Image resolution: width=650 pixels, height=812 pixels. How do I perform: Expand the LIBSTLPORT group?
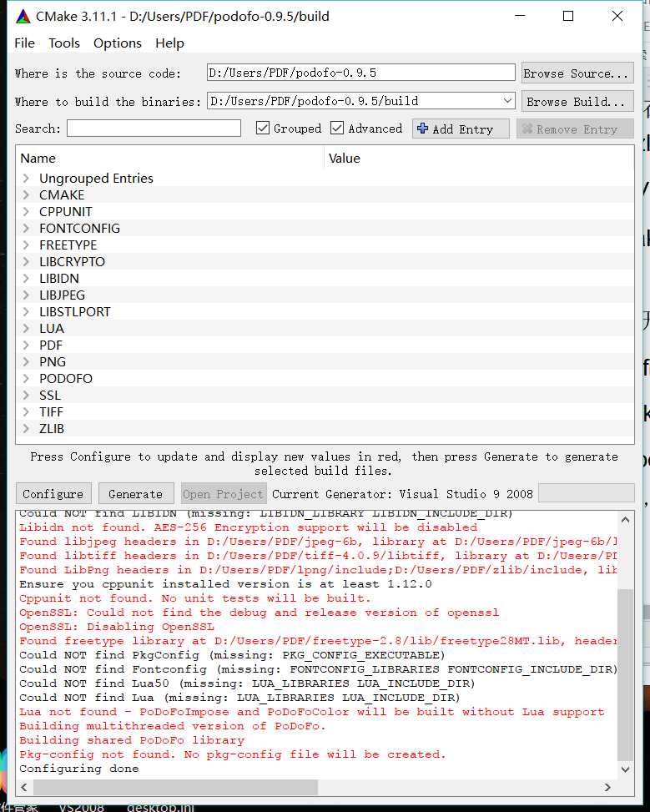[26, 312]
